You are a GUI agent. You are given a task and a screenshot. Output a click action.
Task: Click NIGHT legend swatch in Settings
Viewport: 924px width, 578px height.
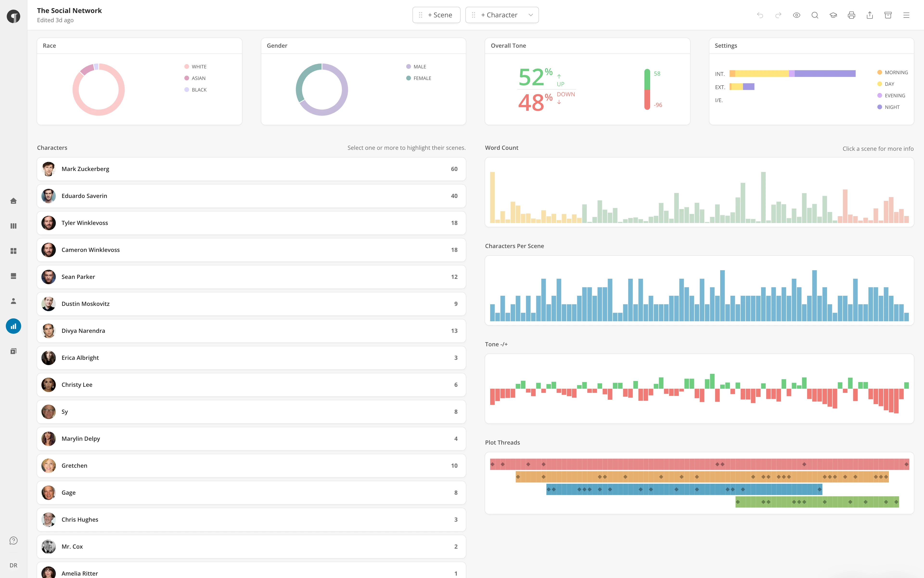(880, 107)
